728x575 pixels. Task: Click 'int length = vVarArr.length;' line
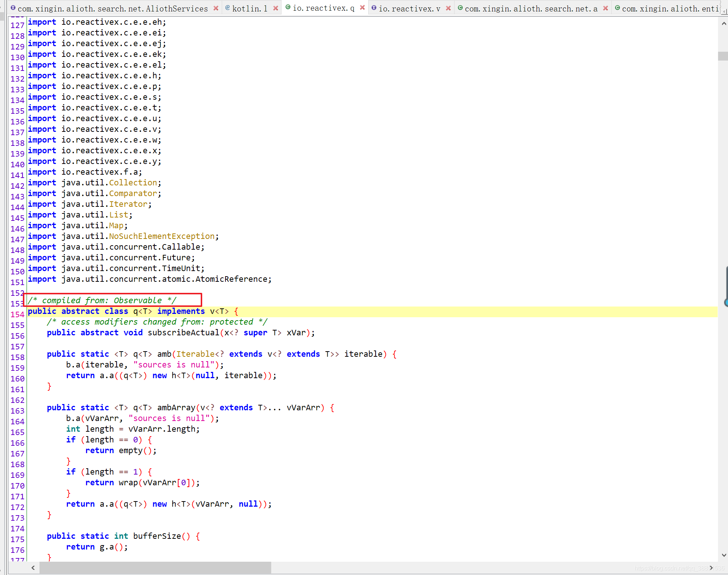133,429
